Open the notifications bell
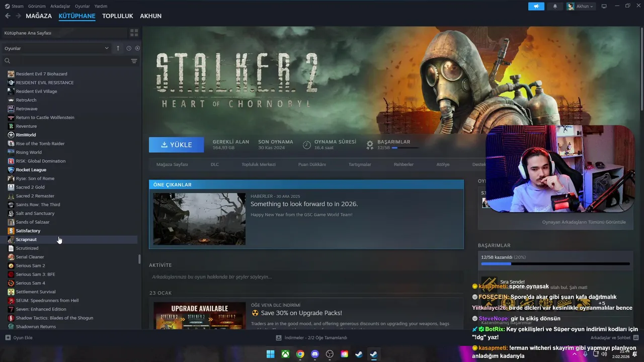The height and width of the screenshot is (362, 644). (555, 7)
